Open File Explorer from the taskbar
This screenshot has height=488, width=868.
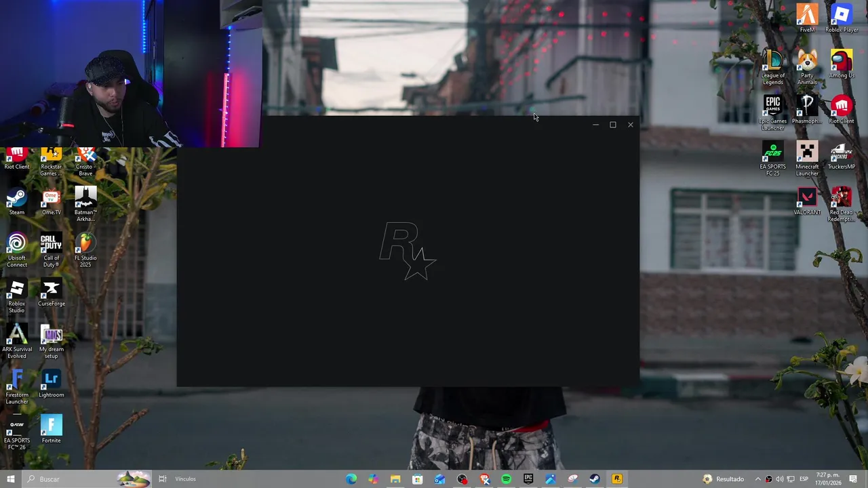pyautogui.click(x=395, y=479)
